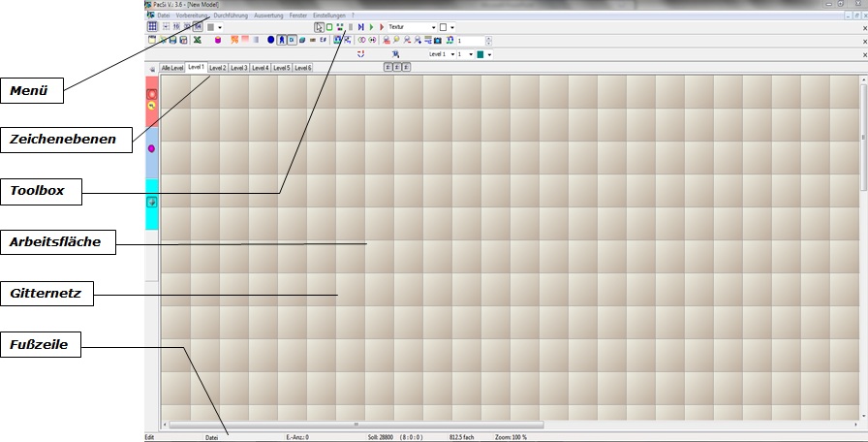Image resolution: width=868 pixels, height=442 pixels.
Task: Open the ? help menu
Action: coord(353,16)
